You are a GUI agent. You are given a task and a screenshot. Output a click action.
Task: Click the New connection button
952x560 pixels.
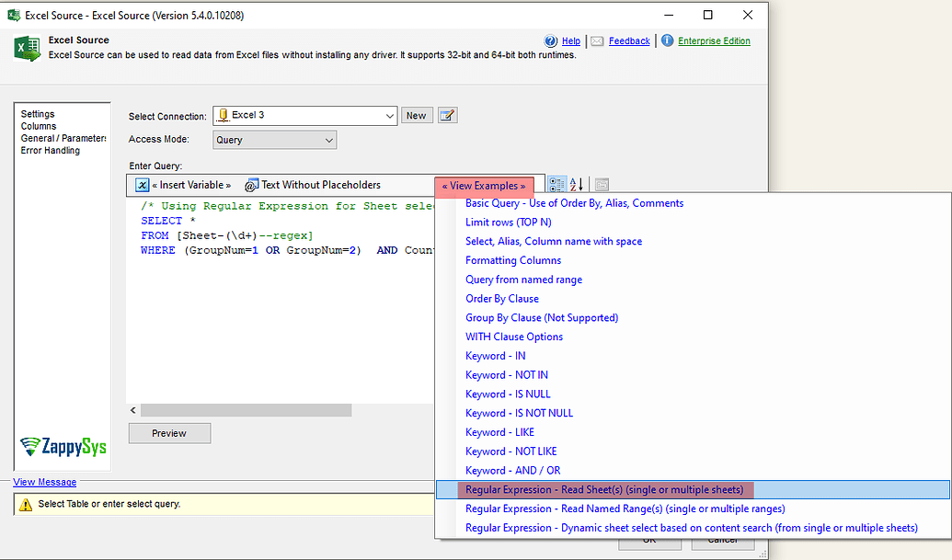(417, 115)
